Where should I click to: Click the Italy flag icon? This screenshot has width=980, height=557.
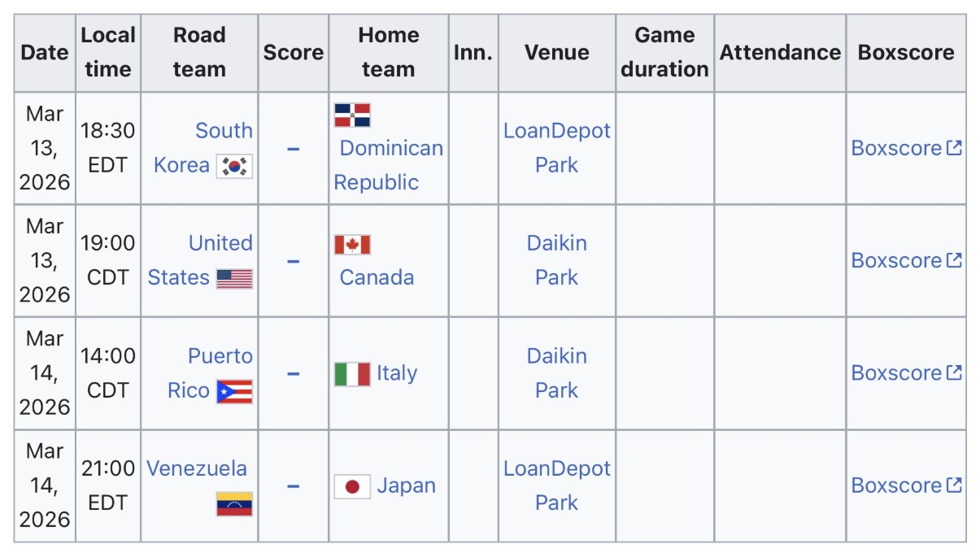[352, 374]
